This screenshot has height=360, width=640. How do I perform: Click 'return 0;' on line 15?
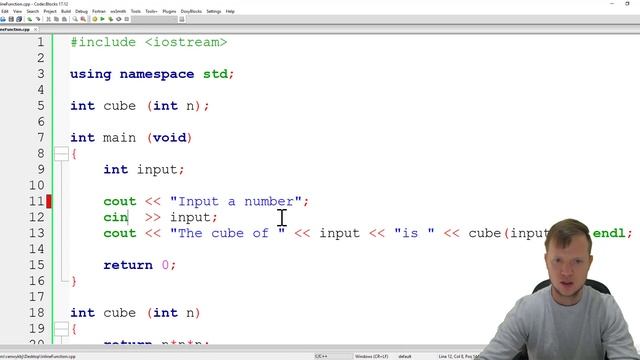[140, 265]
